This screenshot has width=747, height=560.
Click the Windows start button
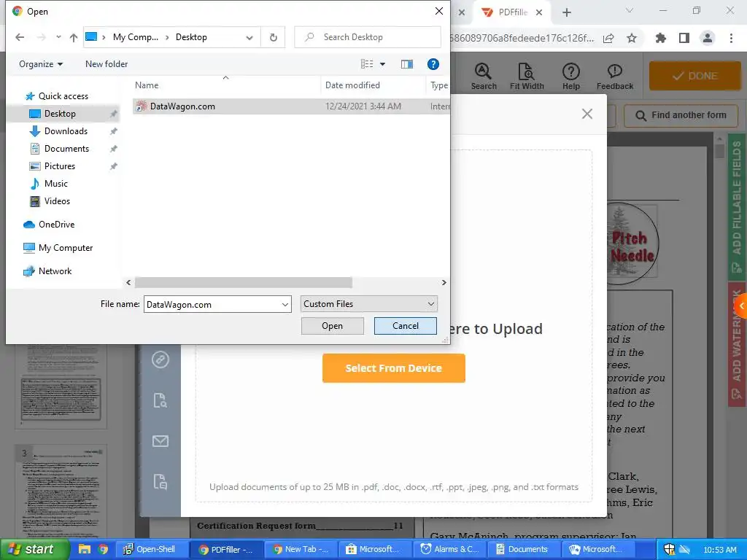click(x=34, y=549)
